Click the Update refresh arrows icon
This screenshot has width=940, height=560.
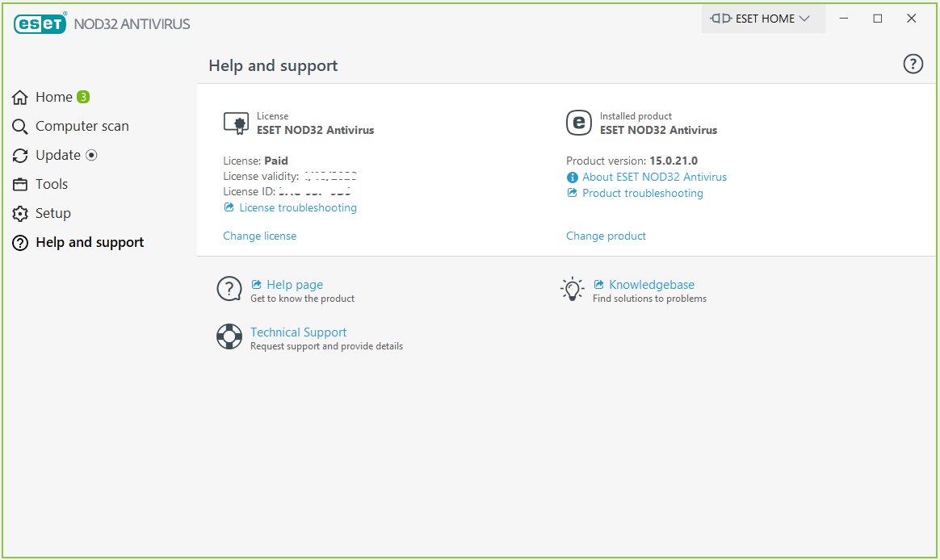(19, 156)
